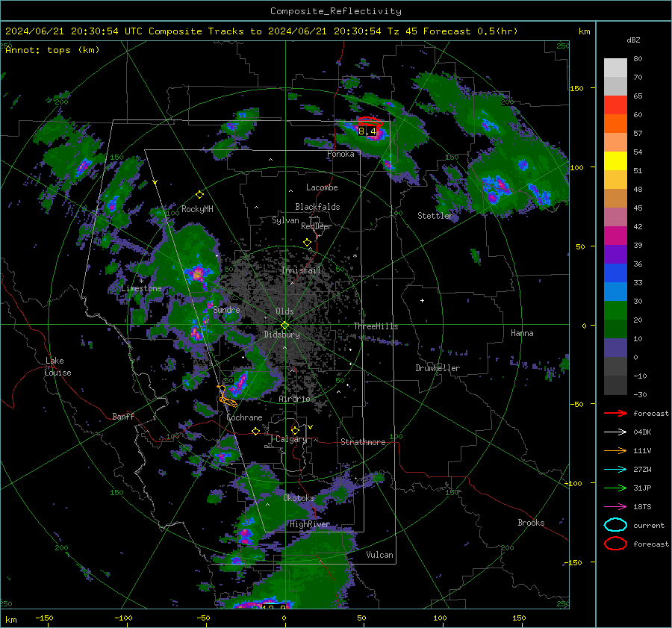Click the orange 60-57 dBZ color swatch

point(615,124)
